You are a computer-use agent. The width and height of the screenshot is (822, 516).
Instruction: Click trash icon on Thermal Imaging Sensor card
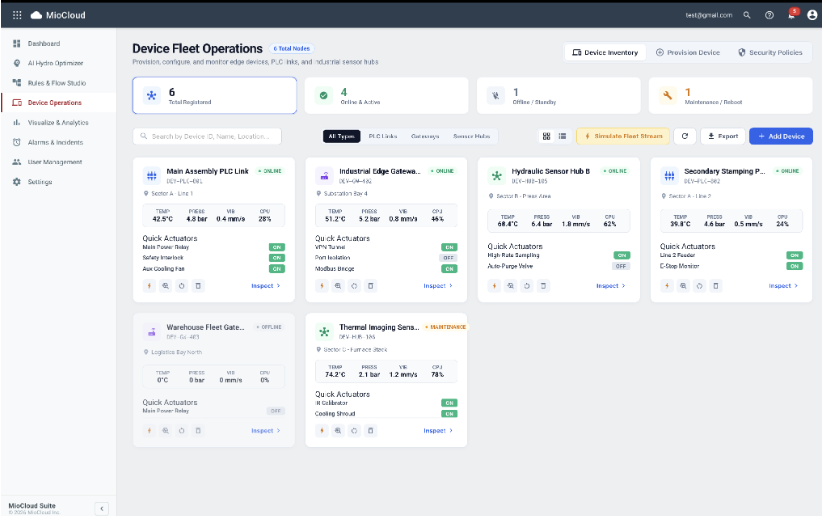point(370,431)
